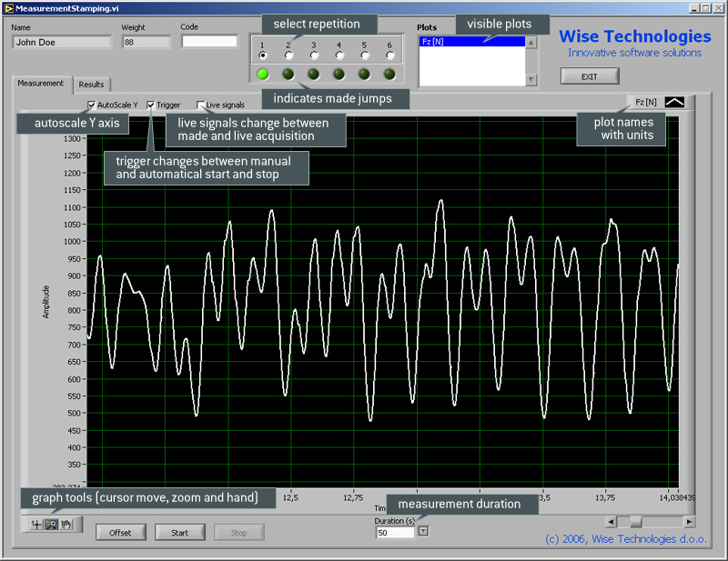Click the Duration (s) value field
728x561 pixels.
(x=395, y=533)
